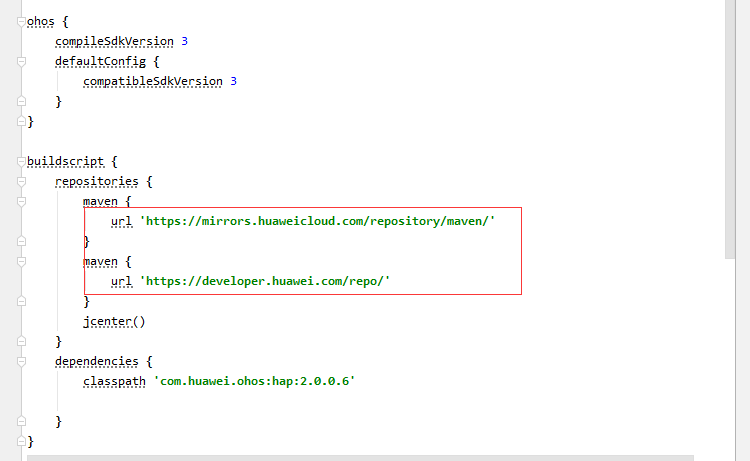Click 'repositories' keyword
750x461 pixels.
pyautogui.click(x=97, y=182)
